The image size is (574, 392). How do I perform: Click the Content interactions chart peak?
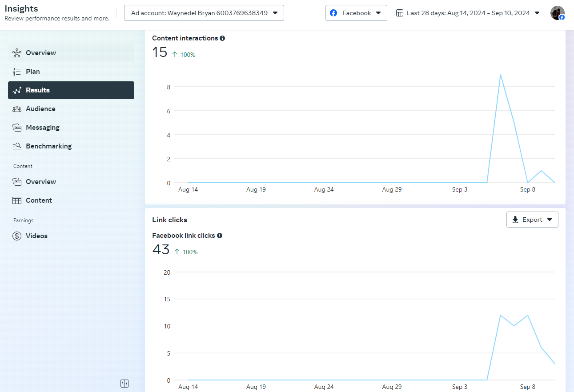pyautogui.click(x=501, y=75)
